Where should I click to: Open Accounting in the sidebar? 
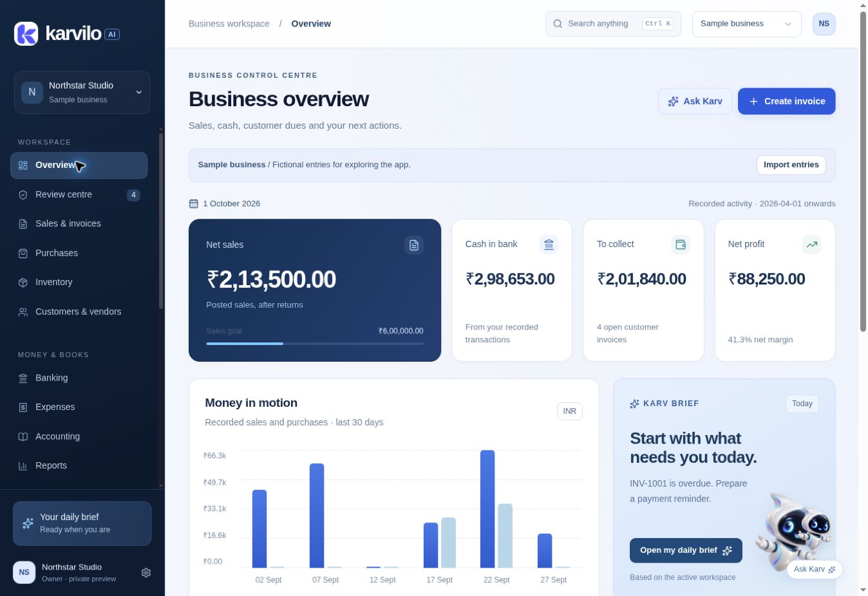(x=79, y=436)
